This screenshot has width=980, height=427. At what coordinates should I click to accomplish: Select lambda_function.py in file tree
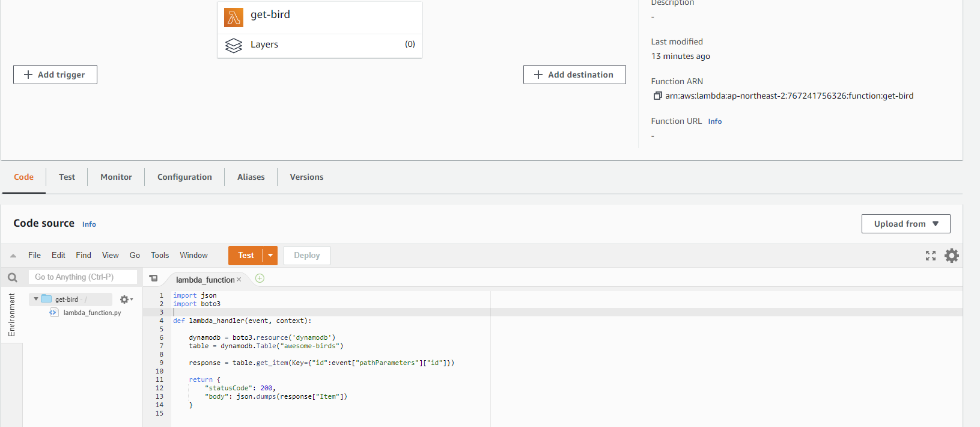pos(92,313)
